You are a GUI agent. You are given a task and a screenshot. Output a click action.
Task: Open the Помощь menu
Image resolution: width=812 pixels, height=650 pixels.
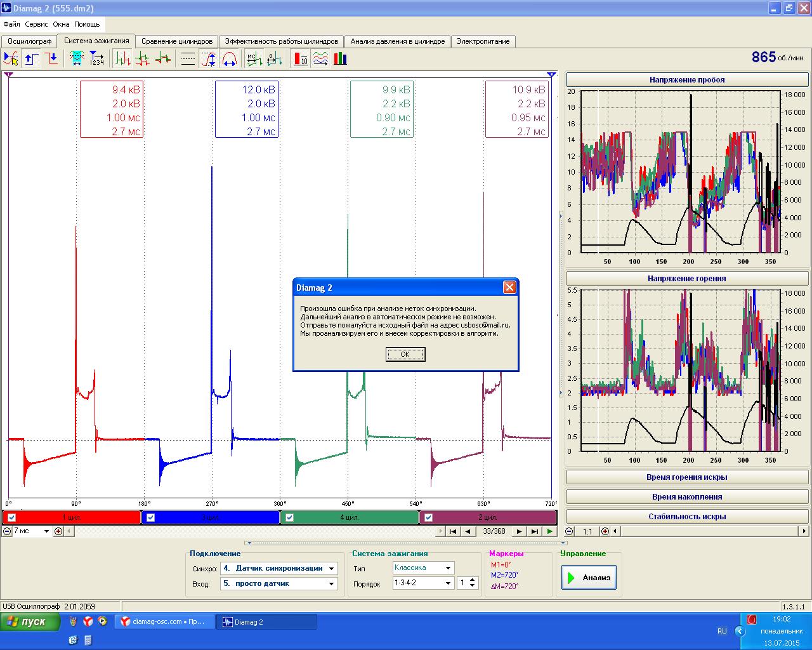(x=87, y=24)
